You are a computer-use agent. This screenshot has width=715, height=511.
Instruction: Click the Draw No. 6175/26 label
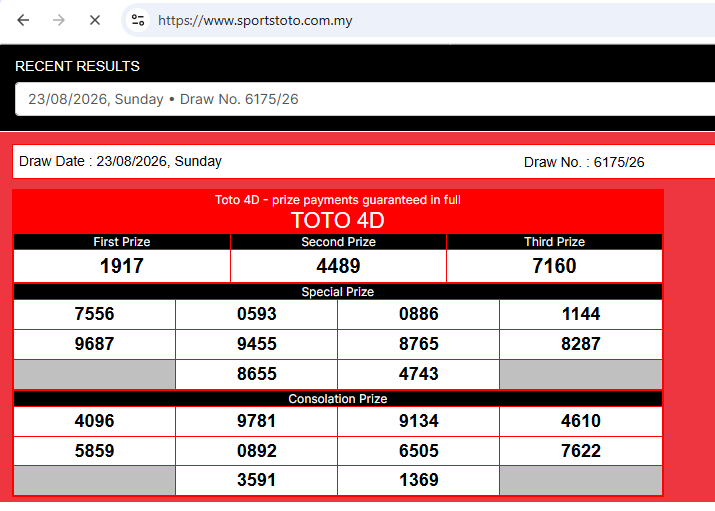coord(584,162)
